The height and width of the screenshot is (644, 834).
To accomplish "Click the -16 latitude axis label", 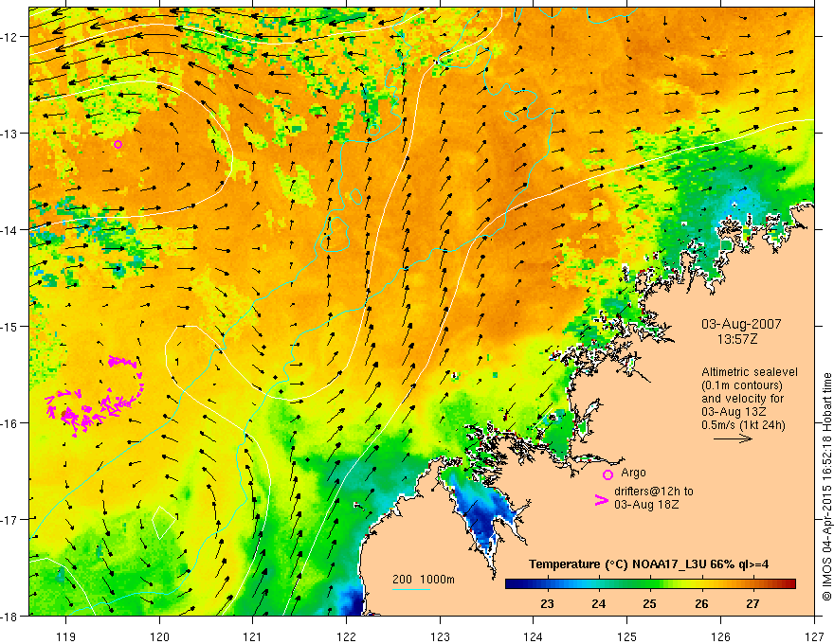I will coord(10,423).
